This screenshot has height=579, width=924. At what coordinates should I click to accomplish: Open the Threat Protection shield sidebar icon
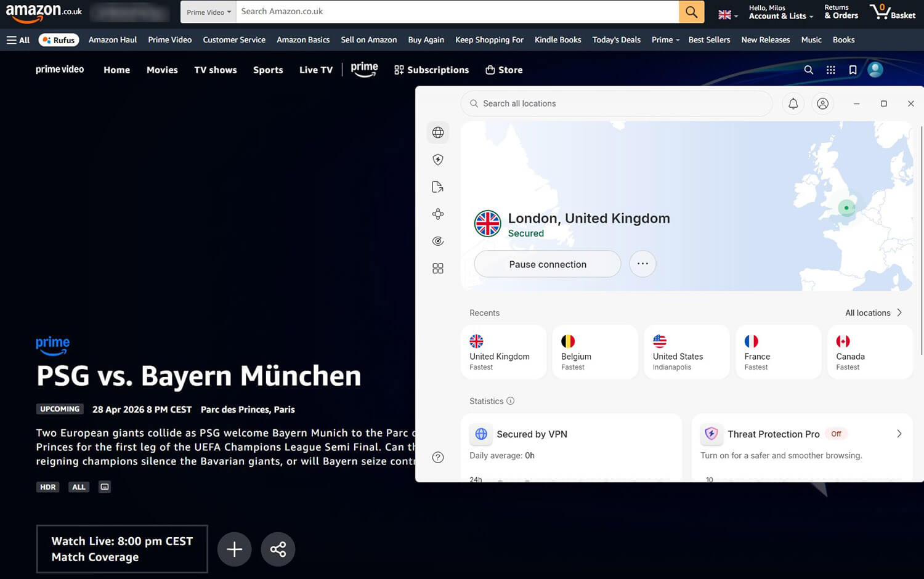[x=438, y=160]
